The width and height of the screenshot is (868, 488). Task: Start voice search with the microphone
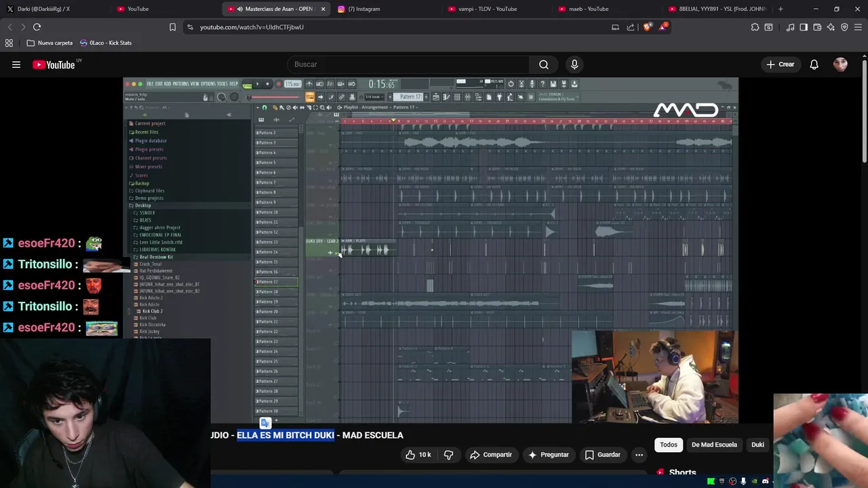pyautogui.click(x=574, y=64)
